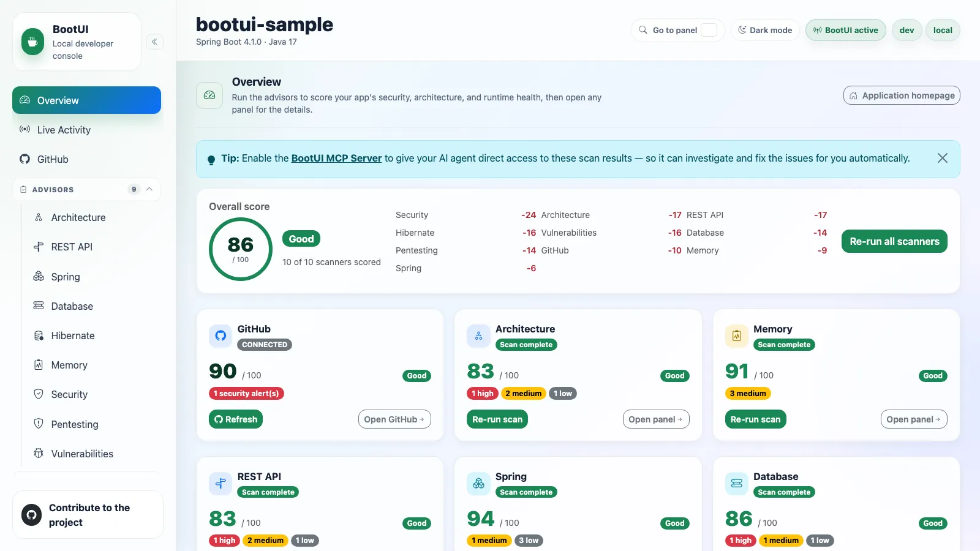Re-run scan on Memory card
Image resolution: width=980 pixels, height=551 pixels.
(755, 419)
